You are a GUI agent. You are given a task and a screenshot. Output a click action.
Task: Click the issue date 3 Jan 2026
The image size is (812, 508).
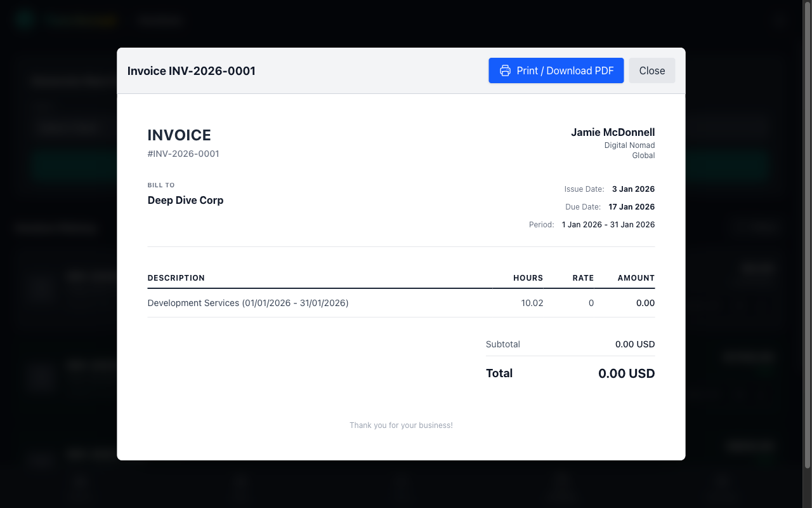pos(632,189)
